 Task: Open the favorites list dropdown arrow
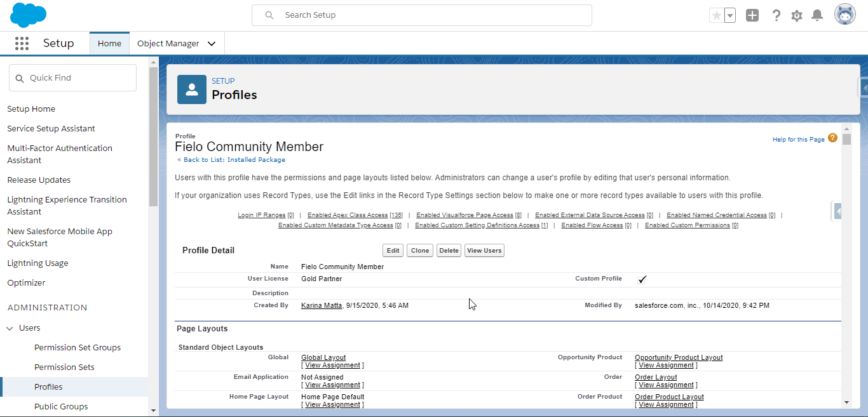tap(730, 15)
